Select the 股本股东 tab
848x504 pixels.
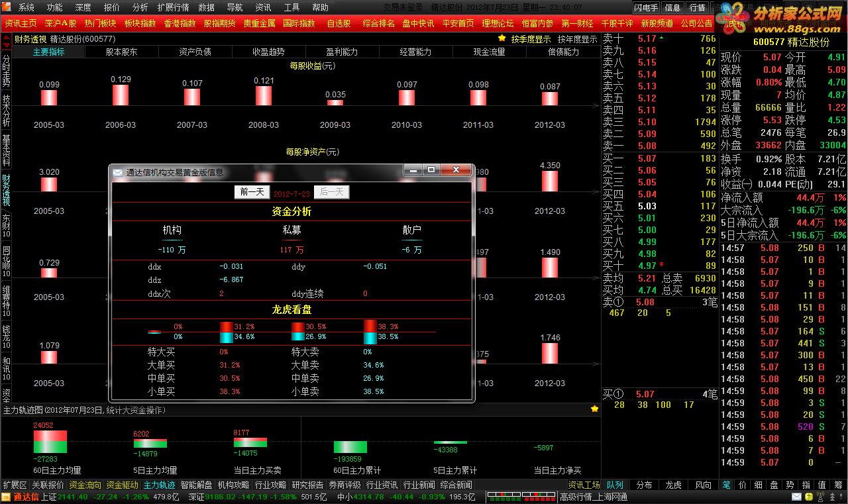tap(122, 52)
